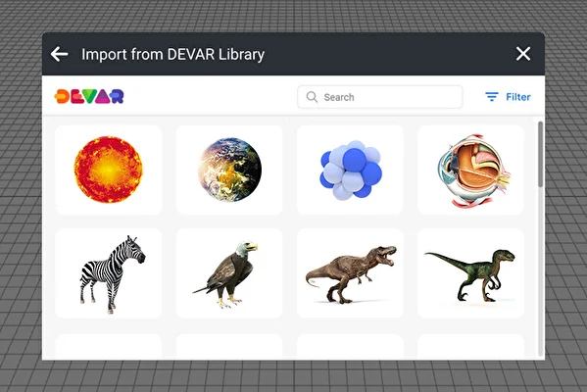Select the Sun 3D model thumbnail

click(109, 170)
